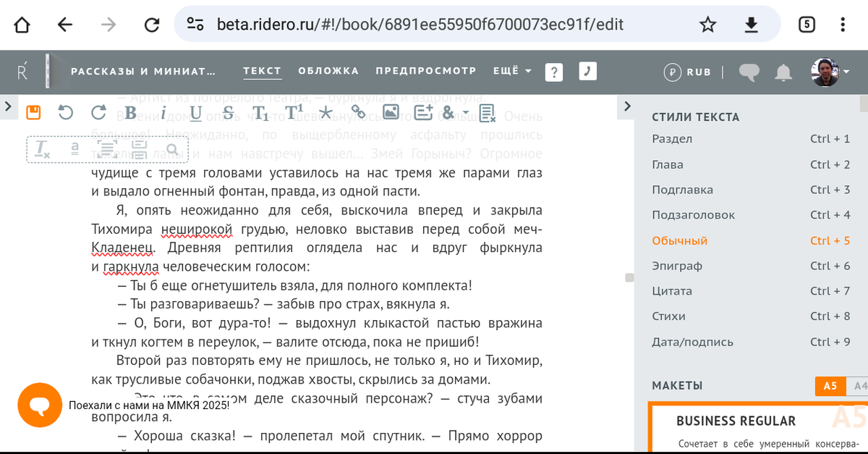Viewport: 868px width, 454px height.
Task: Apply the Эпиграф text style
Action: (x=751, y=266)
